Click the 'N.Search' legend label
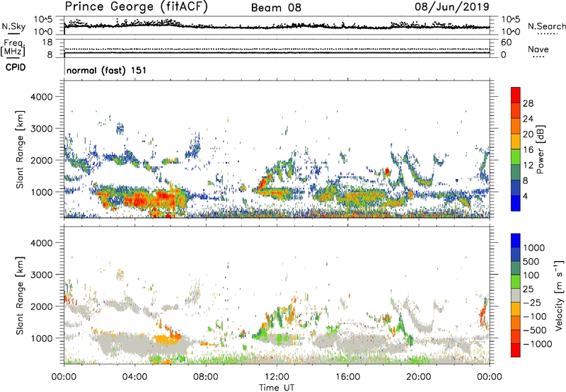566x392 pixels. [546, 26]
